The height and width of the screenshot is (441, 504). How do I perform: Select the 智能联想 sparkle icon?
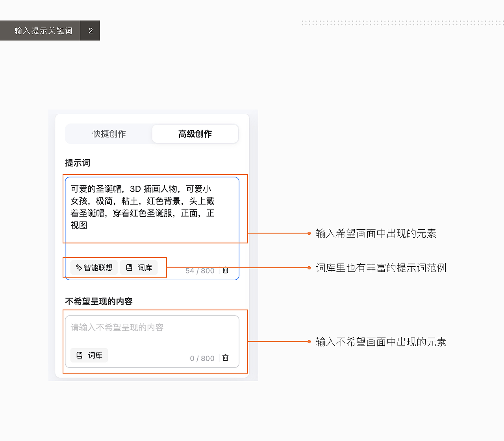pyautogui.click(x=78, y=268)
